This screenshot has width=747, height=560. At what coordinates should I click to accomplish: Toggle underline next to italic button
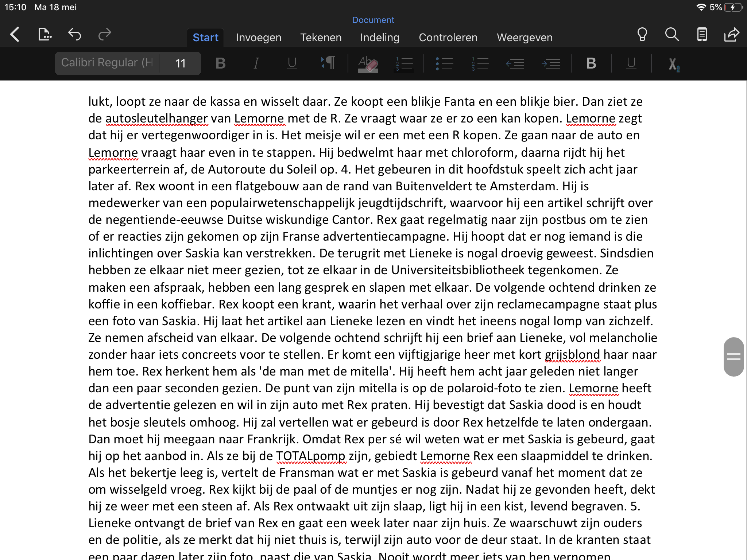point(292,63)
